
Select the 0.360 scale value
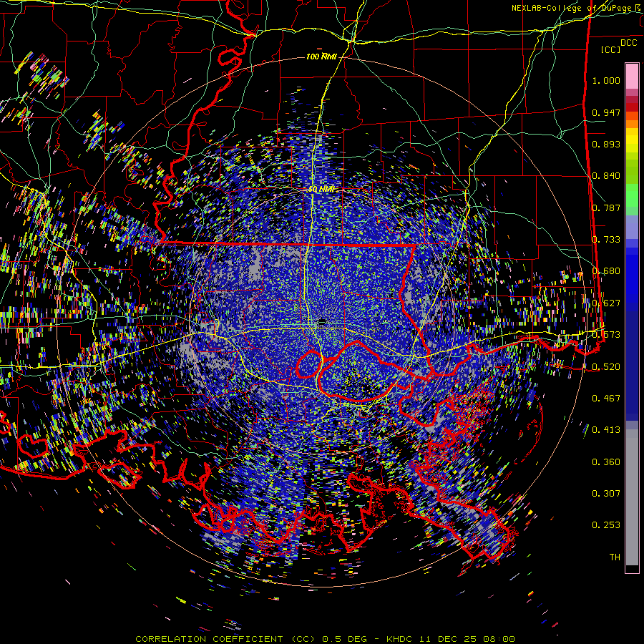pyautogui.click(x=606, y=462)
